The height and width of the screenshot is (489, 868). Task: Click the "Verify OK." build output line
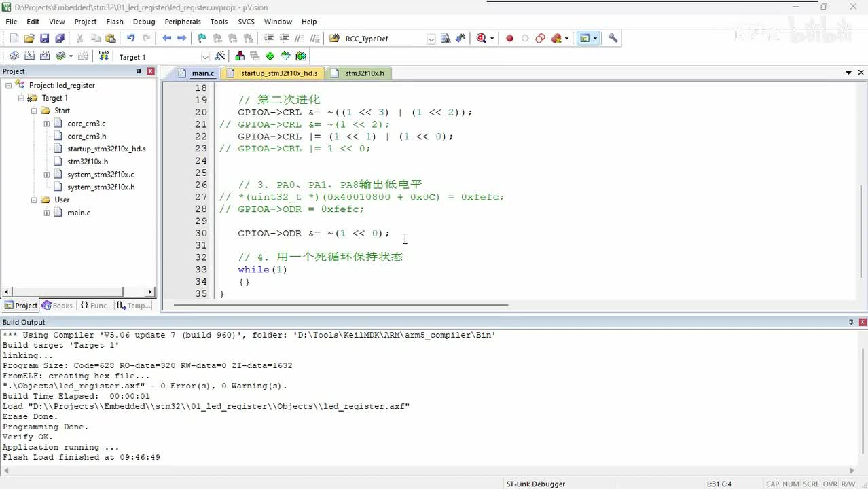click(27, 437)
